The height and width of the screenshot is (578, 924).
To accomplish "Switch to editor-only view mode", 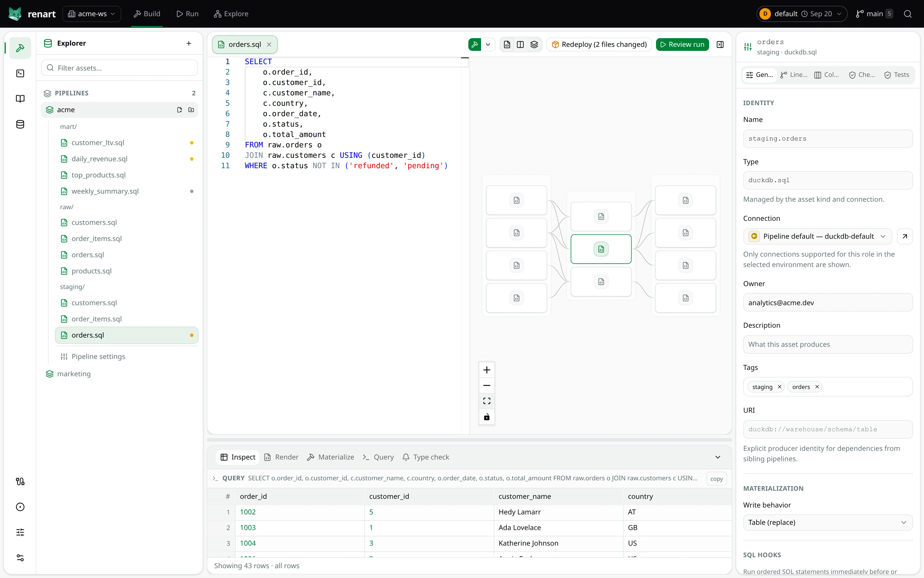I will [x=507, y=44].
